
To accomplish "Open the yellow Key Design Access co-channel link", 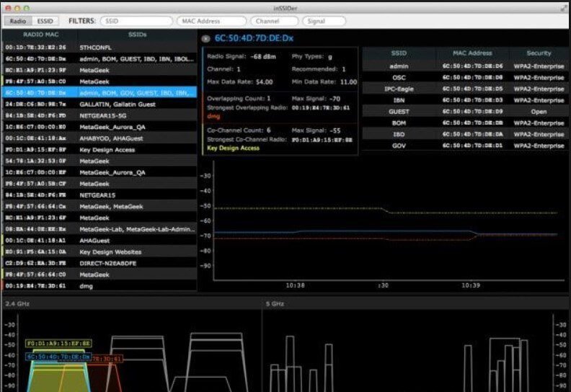I will tap(233, 148).
